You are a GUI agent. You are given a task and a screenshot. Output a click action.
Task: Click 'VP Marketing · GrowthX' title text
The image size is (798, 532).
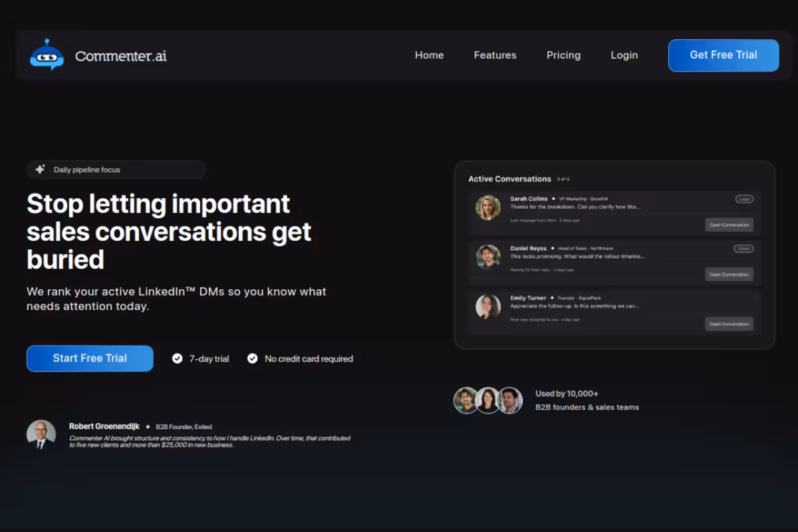(x=583, y=199)
